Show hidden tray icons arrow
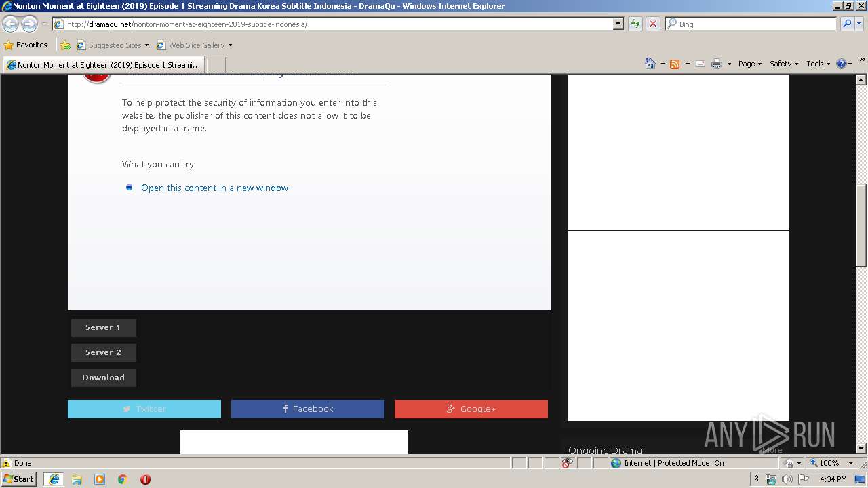868x488 pixels. click(x=756, y=479)
